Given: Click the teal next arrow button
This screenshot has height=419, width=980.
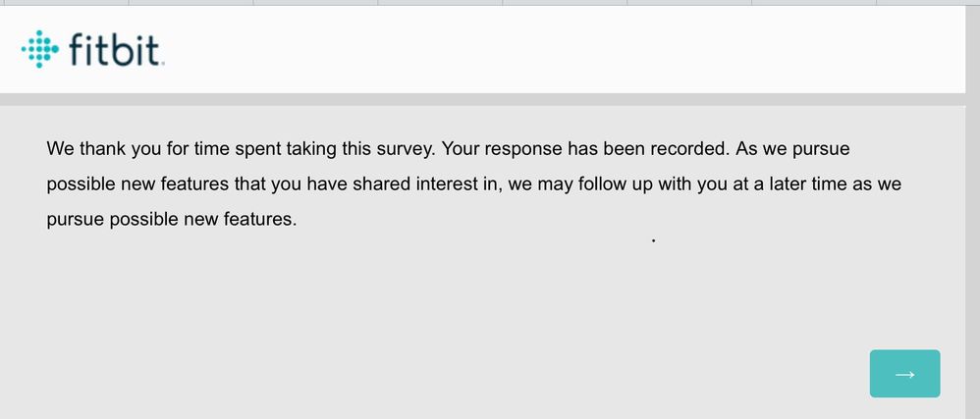Looking at the screenshot, I should 904,374.
